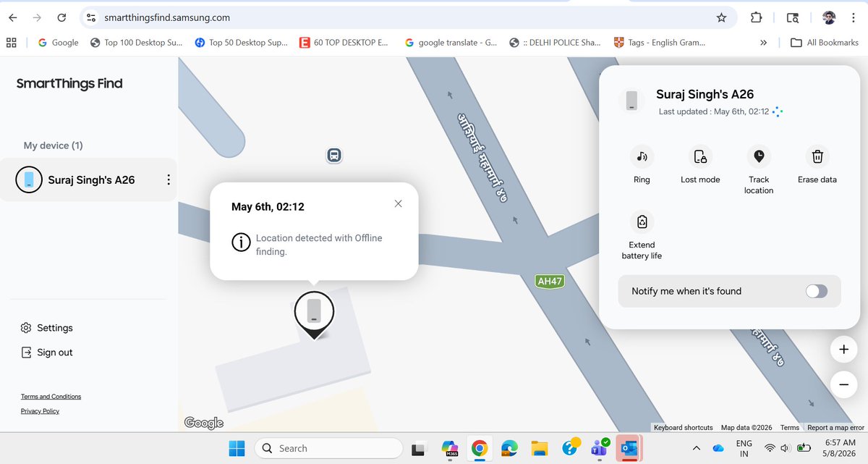
Task: Go back in browser history
Action: pos(13,17)
